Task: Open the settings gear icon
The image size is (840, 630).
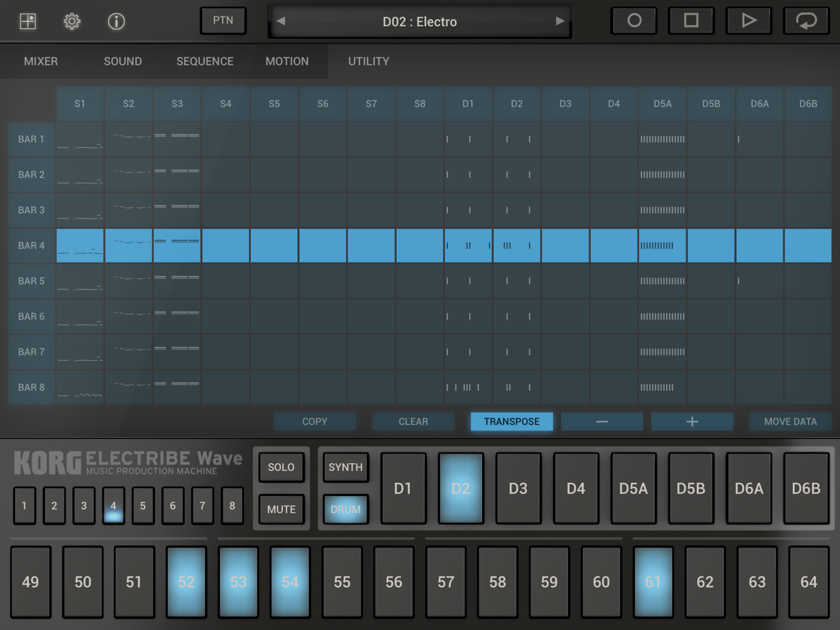Action: (x=72, y=21)
